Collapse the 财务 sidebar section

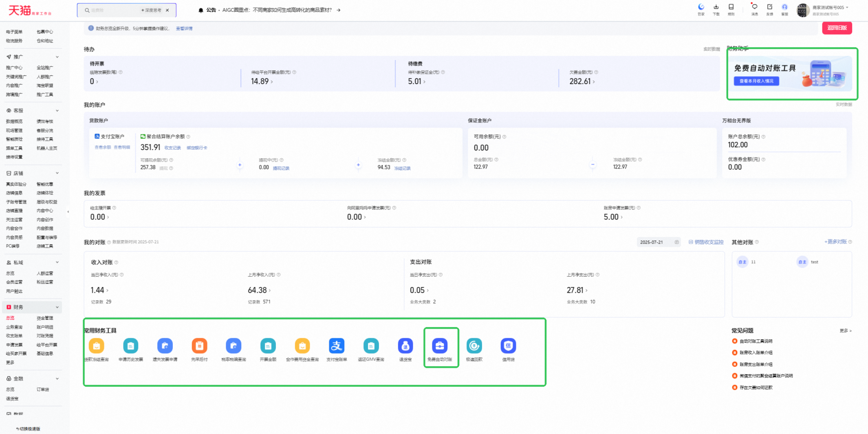pyautogui.click(x=57, y=307)
